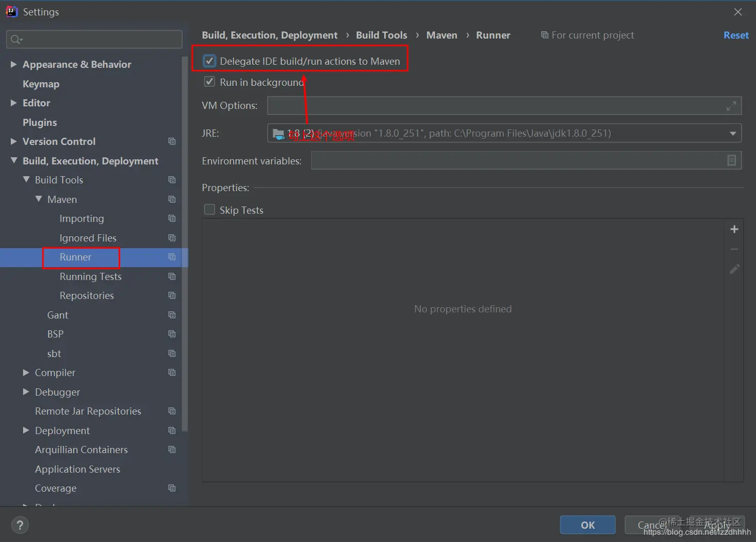The image size is (756, 542).
Task: Select Keymap in settings tree
Action: click(41, 84)
